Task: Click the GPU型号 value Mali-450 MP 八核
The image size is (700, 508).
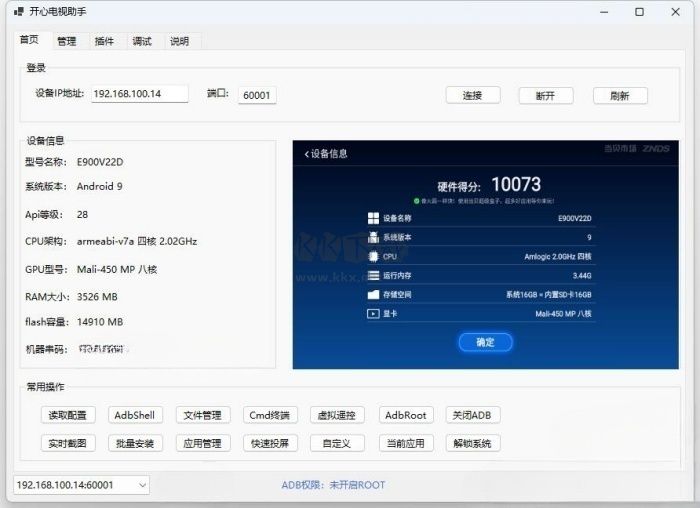Action: tap(117, 269)
